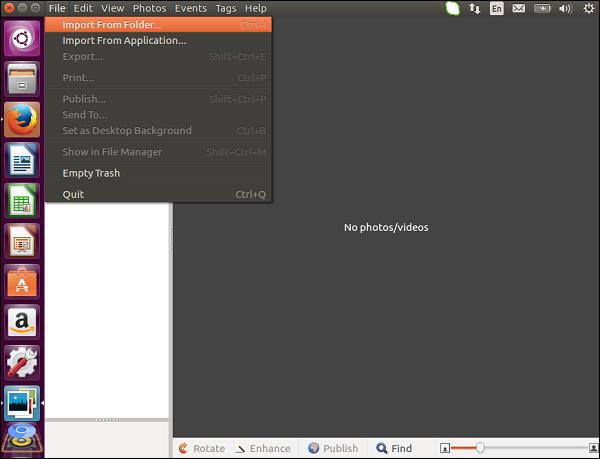Open the En keyboard layout indicator
This screenshot has width=600, height=459.
pos(497,8)
